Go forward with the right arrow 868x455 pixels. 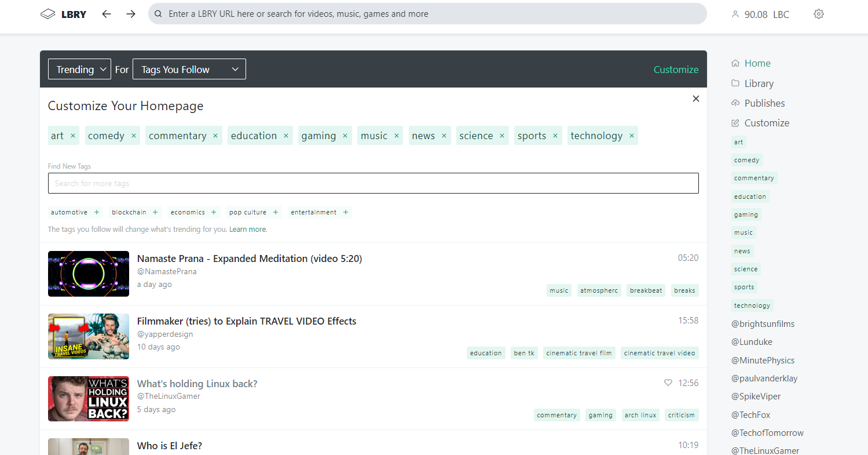point(131,14)
